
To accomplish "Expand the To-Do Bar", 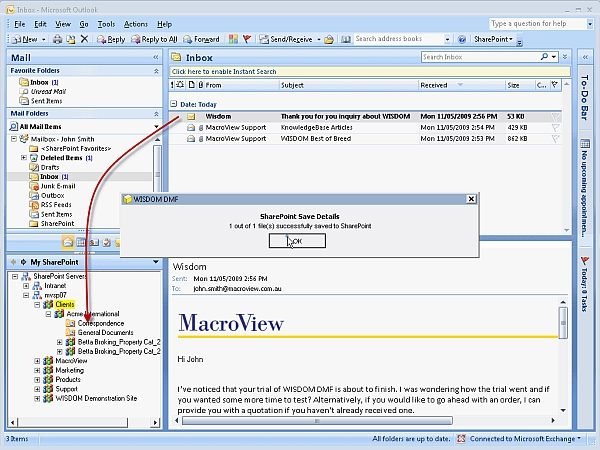I will tap(585, 57).
